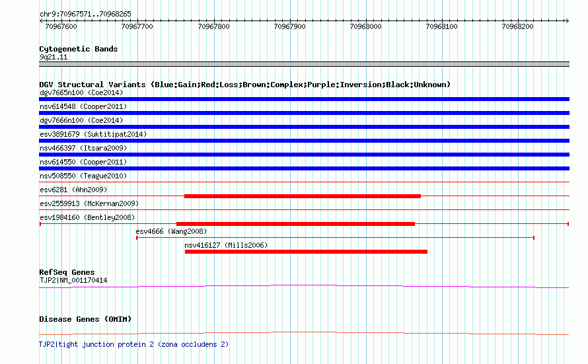The image size is (588, 364).
Task: Click ruler position 70968000
Action: click(365, 26)
